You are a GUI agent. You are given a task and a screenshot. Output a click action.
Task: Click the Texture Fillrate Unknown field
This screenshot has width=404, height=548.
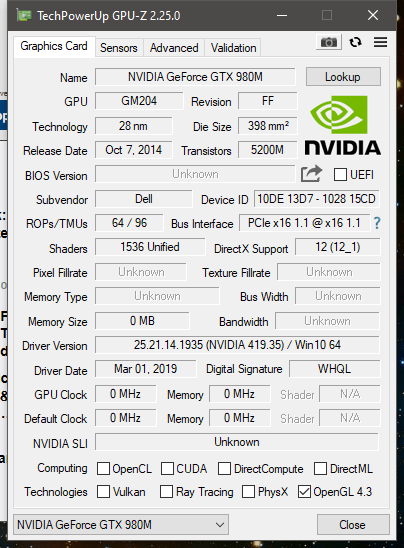pyautogui.click(x=329, y=272)
